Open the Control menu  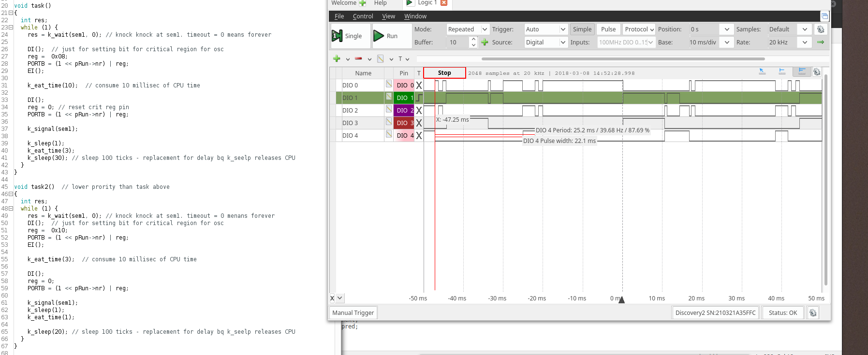tap(363, 16)
